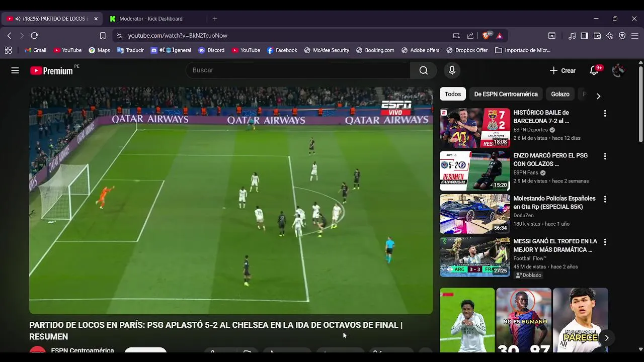This screenshot has width=644, height=362.
Task: Open the Facebook bookmark
Action: 282,50
